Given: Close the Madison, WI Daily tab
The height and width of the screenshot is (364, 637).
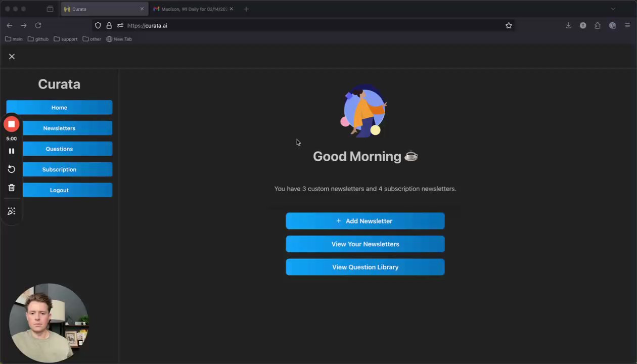Looking at the screenshot, I should coord(232,9).
